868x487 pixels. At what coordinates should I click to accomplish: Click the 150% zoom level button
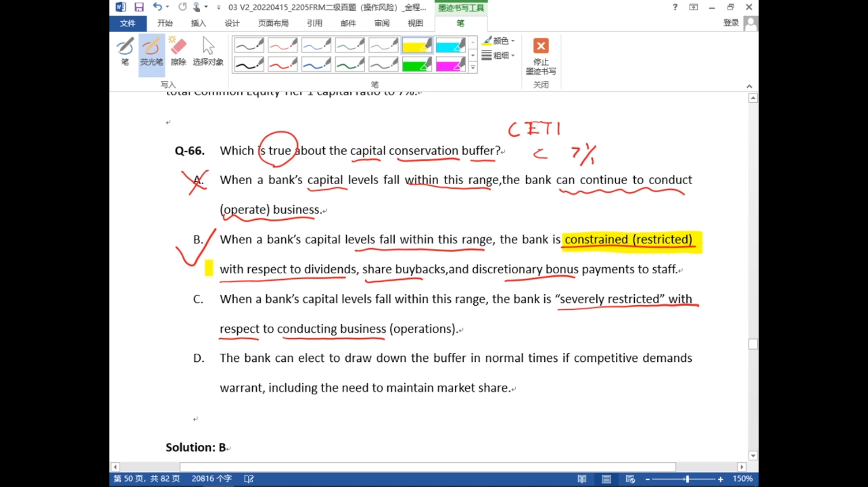click(742, 479)
